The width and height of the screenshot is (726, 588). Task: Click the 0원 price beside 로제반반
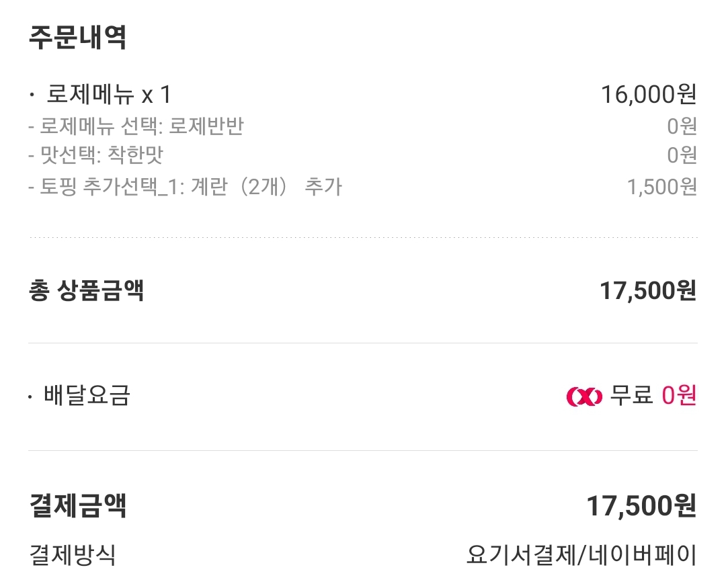pos(682,126)
